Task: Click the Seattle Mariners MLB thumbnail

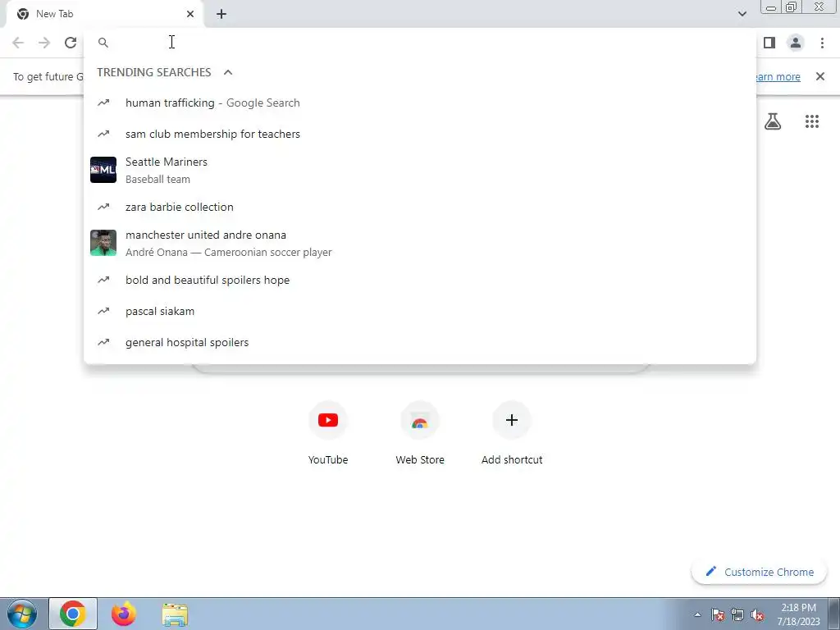Action: point(103,170)
